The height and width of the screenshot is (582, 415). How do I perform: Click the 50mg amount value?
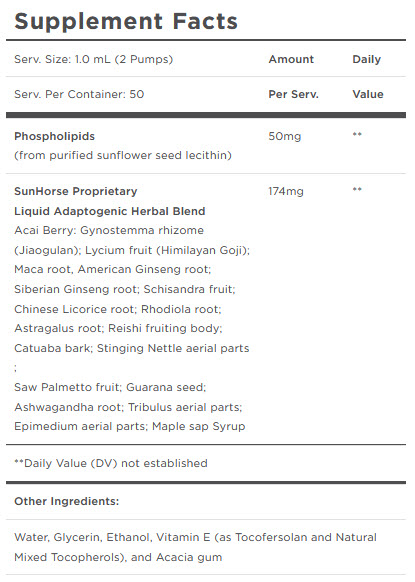tap(285, 137)
